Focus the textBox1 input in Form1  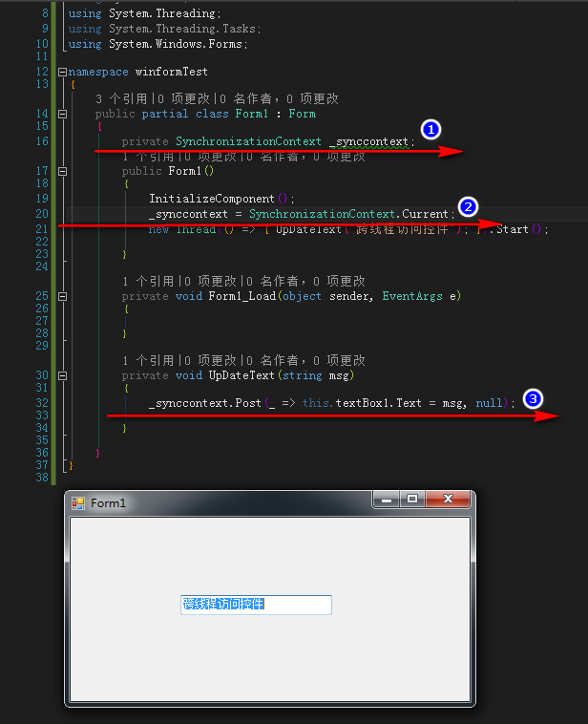(256, 605)
